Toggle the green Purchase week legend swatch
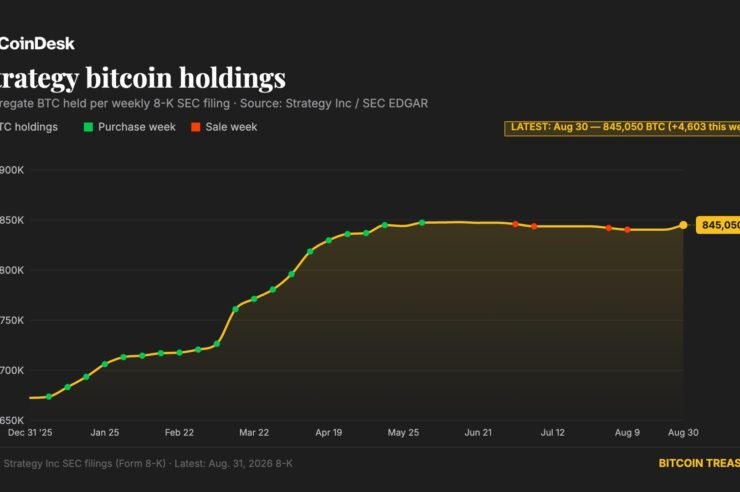Viewport: 740px width, 492px height. tap(88, 127)
